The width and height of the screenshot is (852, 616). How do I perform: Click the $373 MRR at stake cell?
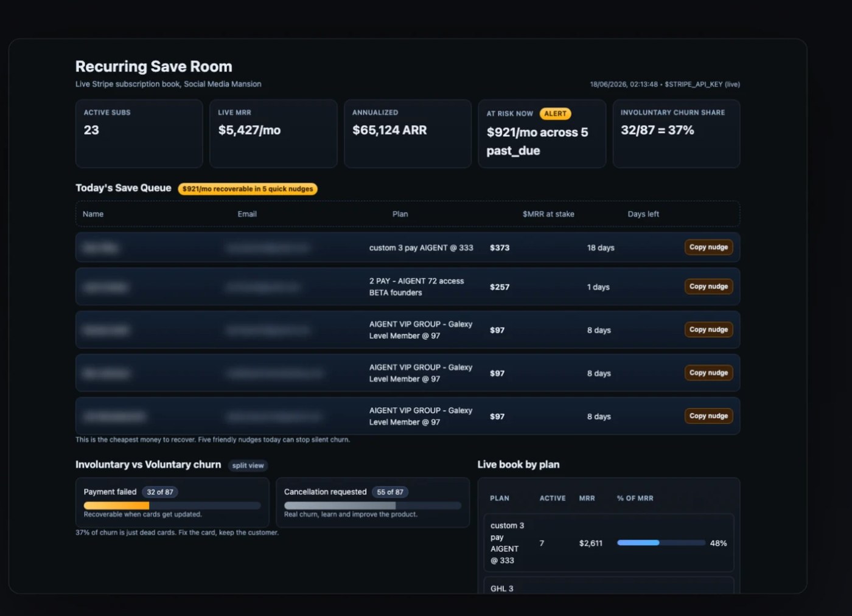click(x=500, y=247)
